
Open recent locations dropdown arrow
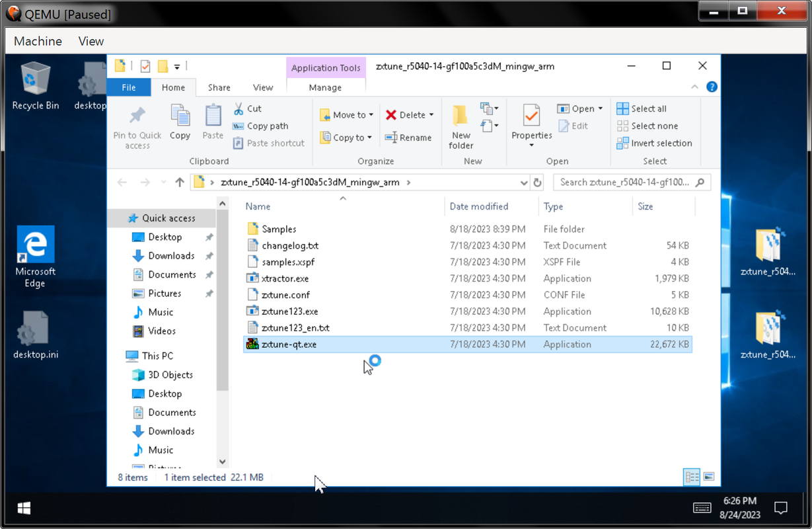click(163, 183)
